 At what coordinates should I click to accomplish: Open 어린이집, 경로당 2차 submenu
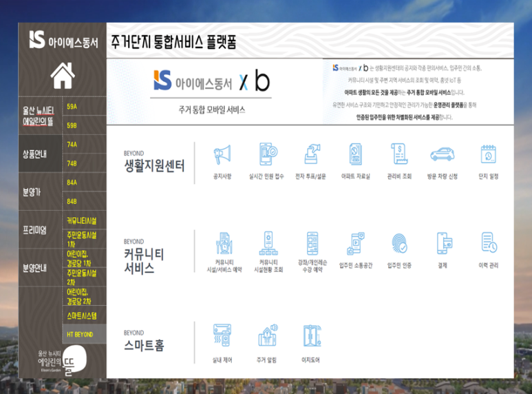tap(84, 296)
